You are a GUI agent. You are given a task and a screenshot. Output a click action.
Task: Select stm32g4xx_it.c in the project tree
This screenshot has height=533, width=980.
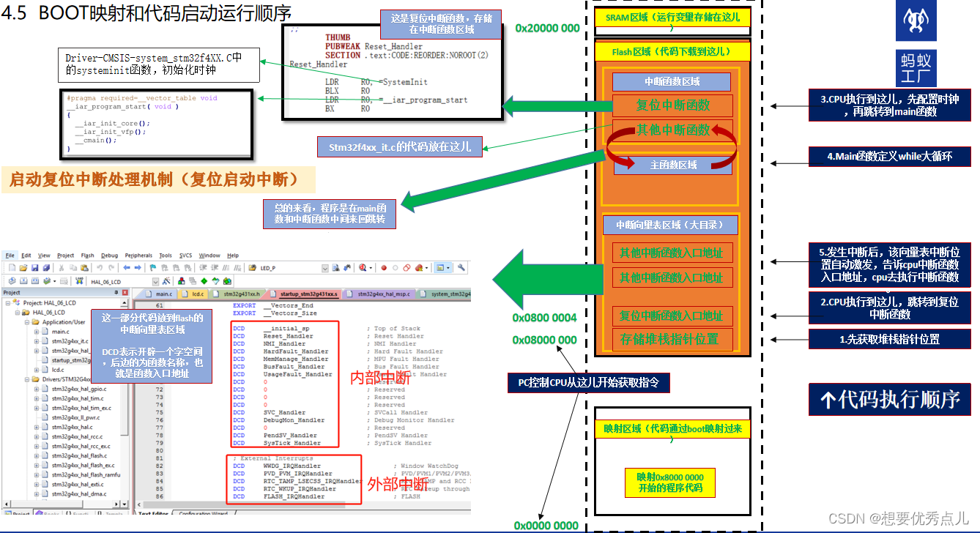click(70, 341)
